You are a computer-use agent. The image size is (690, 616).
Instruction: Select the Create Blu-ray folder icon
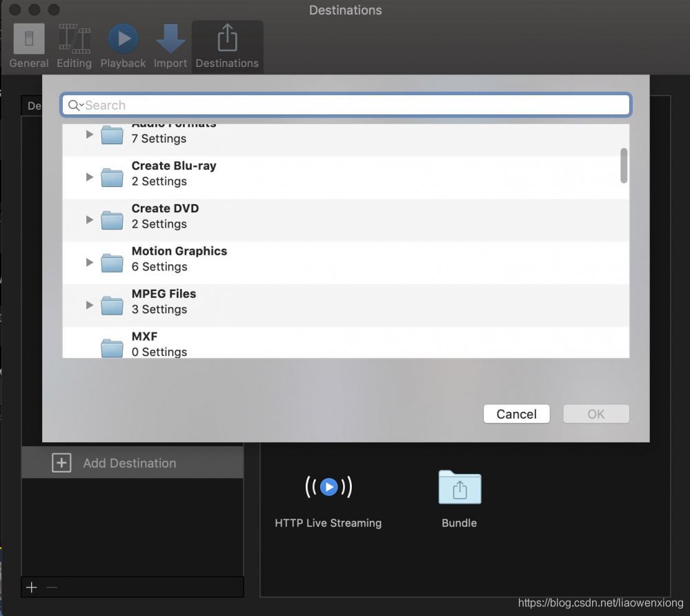click(x=112, y=177)
